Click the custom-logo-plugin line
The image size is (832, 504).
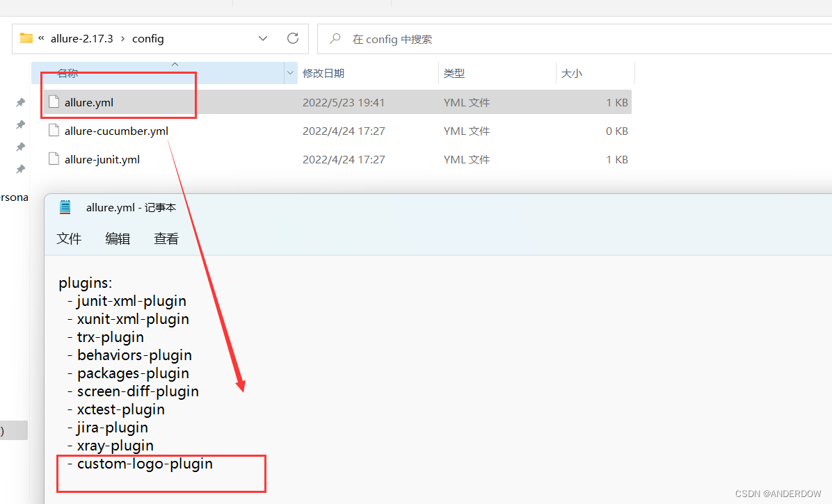tap(140, 463)
